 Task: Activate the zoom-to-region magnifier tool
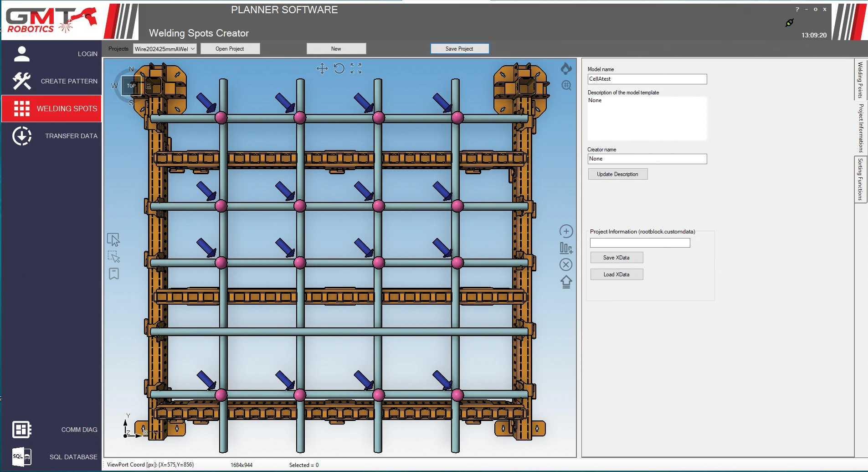566,86
